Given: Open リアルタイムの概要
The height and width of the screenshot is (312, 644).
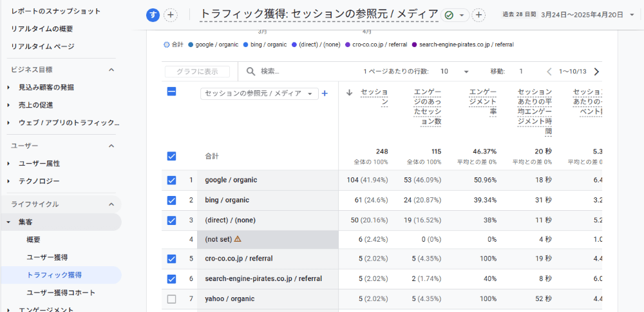Looking at the screenshot, I should click(x=43, y=29).
